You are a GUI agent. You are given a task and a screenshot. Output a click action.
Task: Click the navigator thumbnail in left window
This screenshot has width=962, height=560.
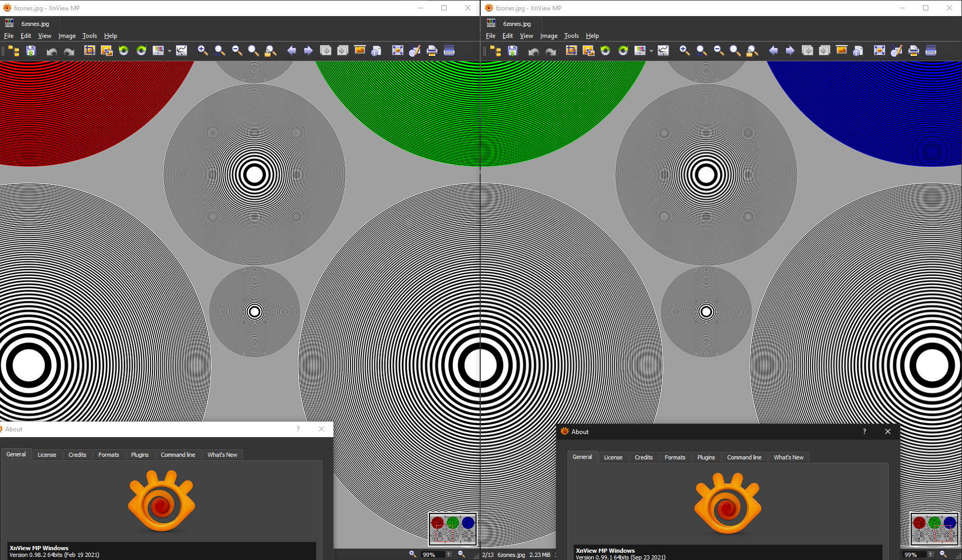coord(453,529)
